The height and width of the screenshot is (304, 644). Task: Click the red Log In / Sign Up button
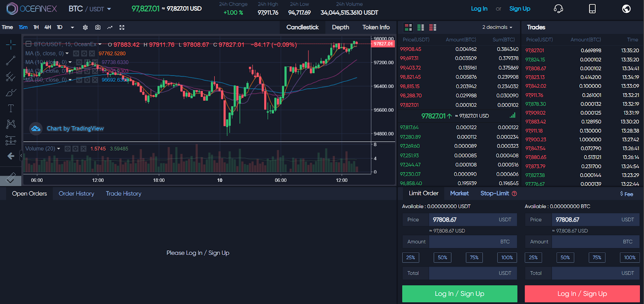[x=582, y=294]
